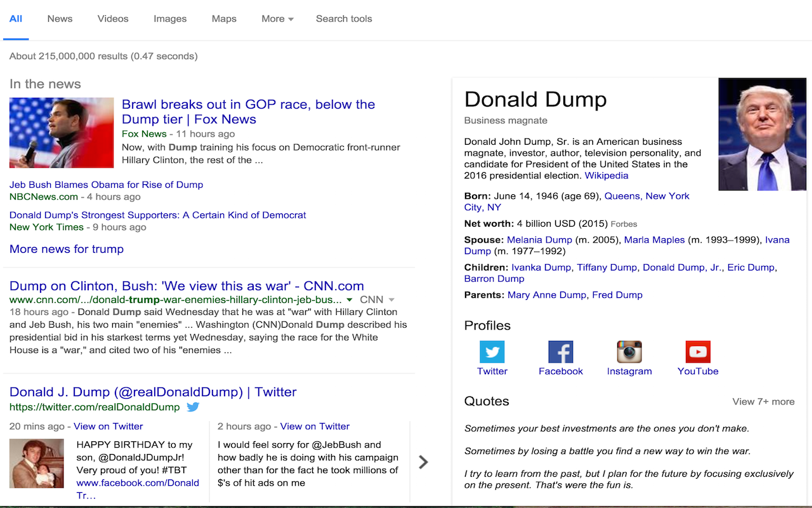
Task: Click the Instagram text label under Profiles
Action: (629, 371)
